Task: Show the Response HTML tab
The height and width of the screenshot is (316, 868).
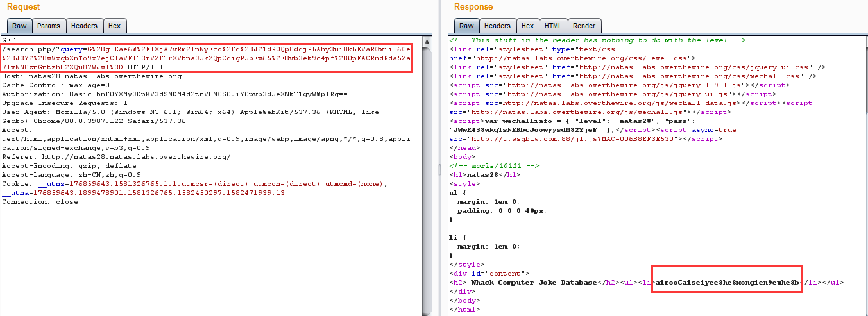Action: click(x=552, y=26)
